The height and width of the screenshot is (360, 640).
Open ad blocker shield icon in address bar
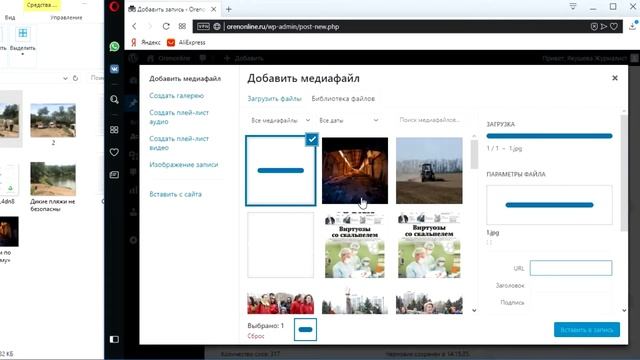pyautogui.click(x=594, y=27)
